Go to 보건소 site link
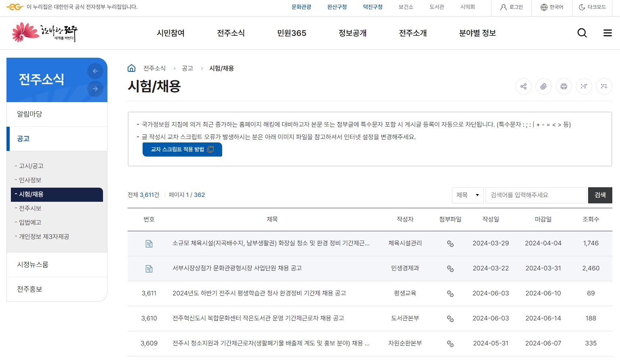 click(406, 7)
